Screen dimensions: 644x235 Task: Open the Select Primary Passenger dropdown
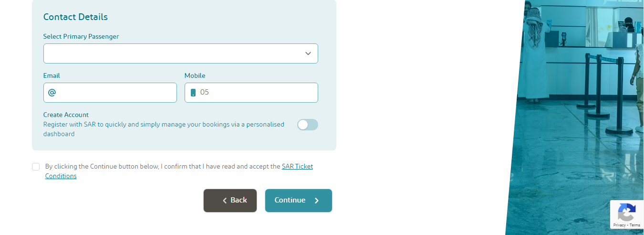coord(180,53)
